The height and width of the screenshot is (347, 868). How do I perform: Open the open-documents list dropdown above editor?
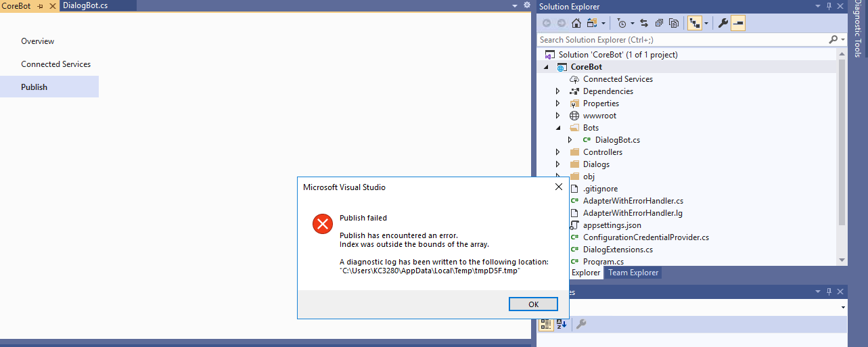[515, 5]
